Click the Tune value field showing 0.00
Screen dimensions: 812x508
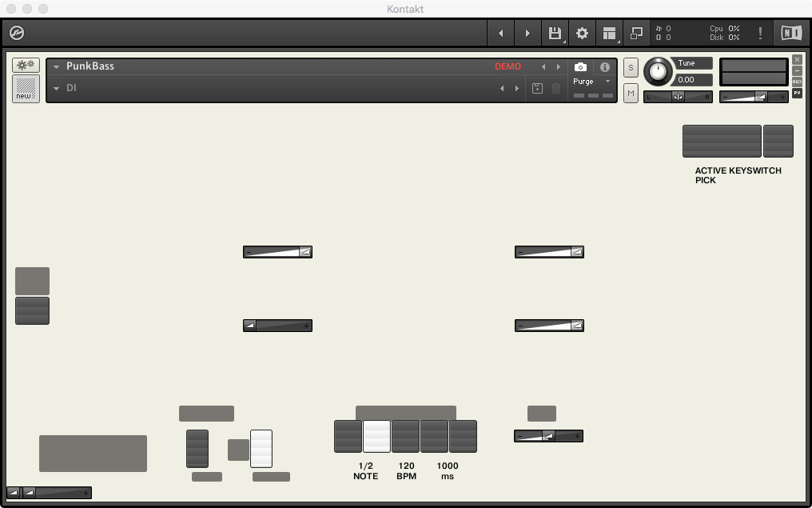click(x=694, y=80)
